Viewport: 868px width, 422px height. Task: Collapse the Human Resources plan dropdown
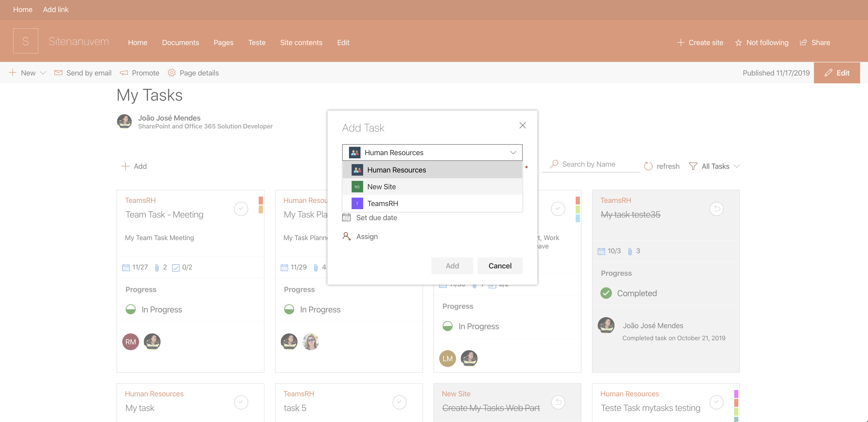513,153
